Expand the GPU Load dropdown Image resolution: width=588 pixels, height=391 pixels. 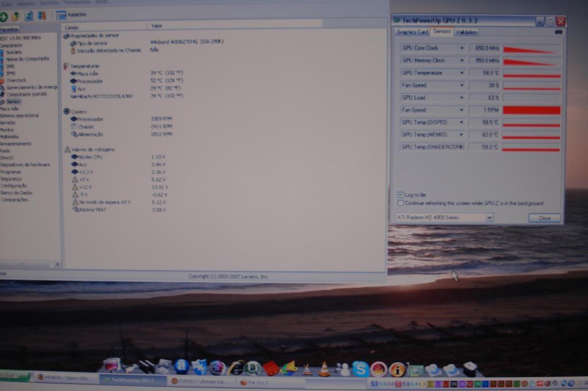tap(462, 98)
